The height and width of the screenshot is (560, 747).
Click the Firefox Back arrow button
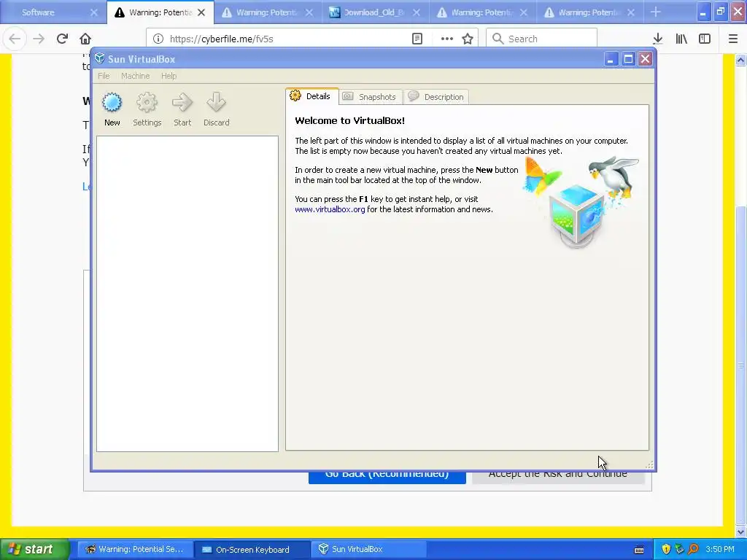15,39
